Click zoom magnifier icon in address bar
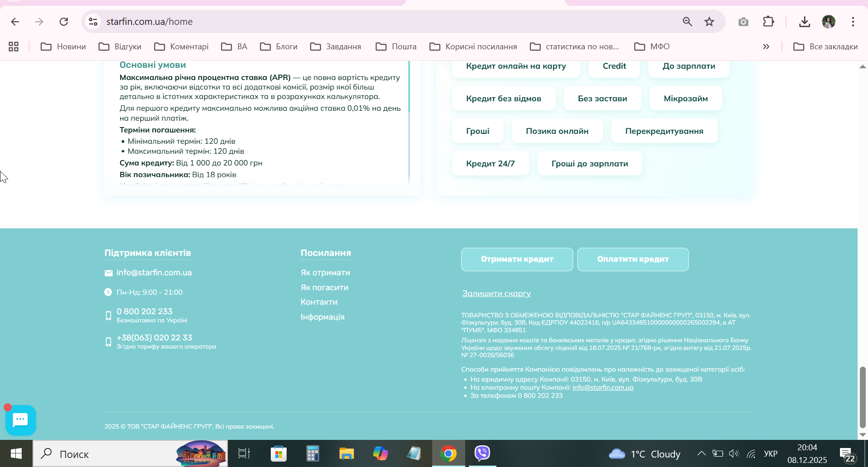 click(687, 22)
